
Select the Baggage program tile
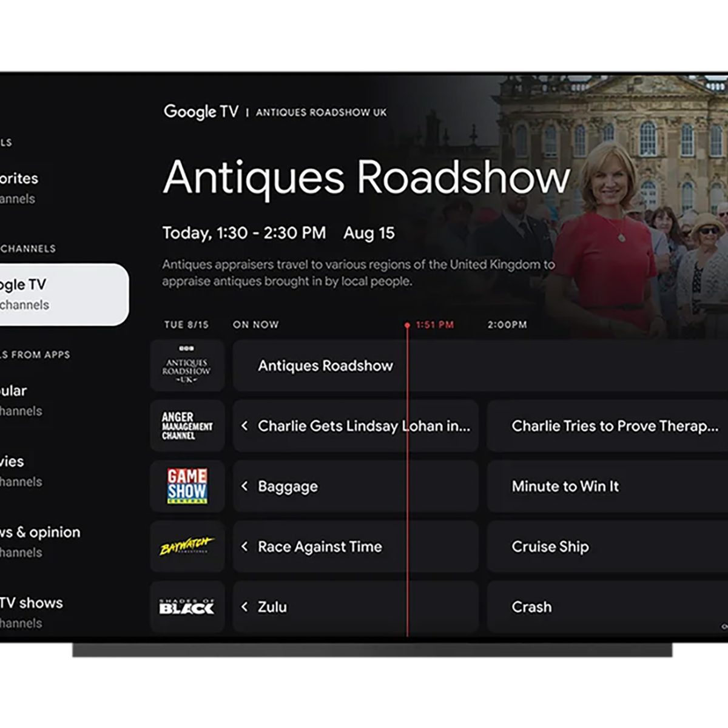(356, 487)
